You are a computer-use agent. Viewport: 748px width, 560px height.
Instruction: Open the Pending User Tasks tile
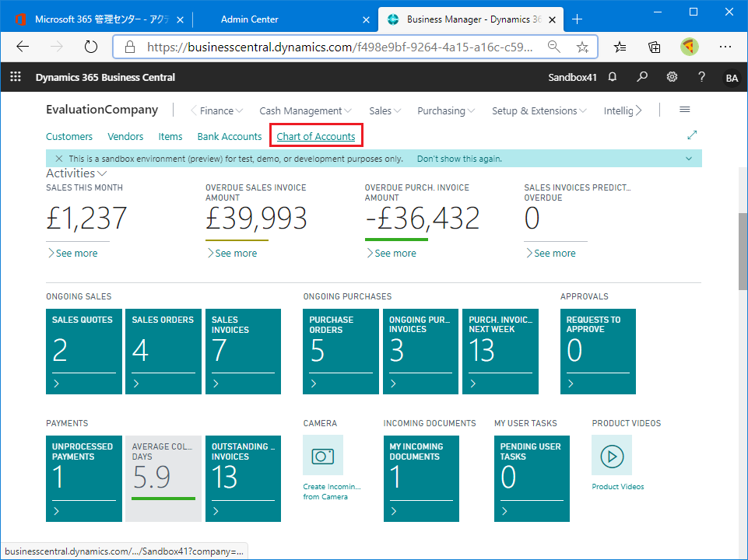tap(532, 478)
